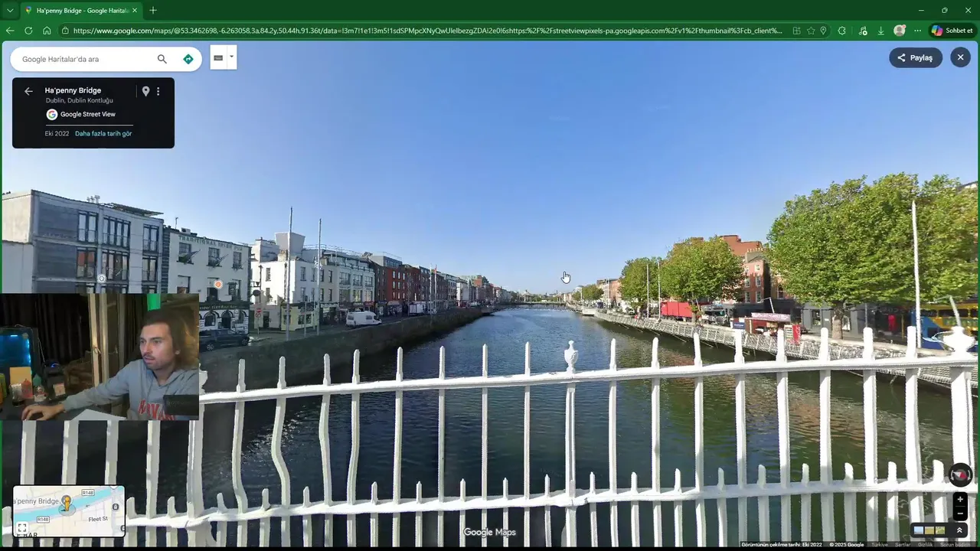Click the browser back arrow
Viewport: 980px width, 551px height.
[10, 31]
